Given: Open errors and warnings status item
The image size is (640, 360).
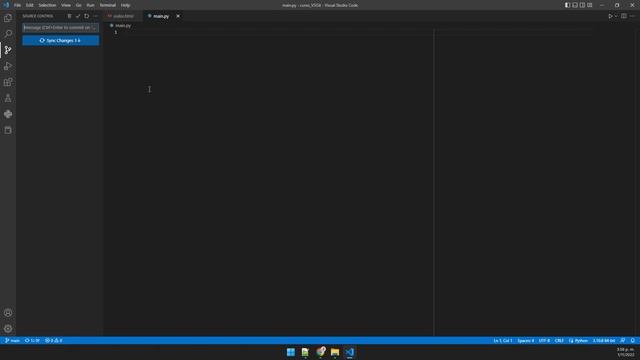Looking at the screenshot, I should 53,340.
